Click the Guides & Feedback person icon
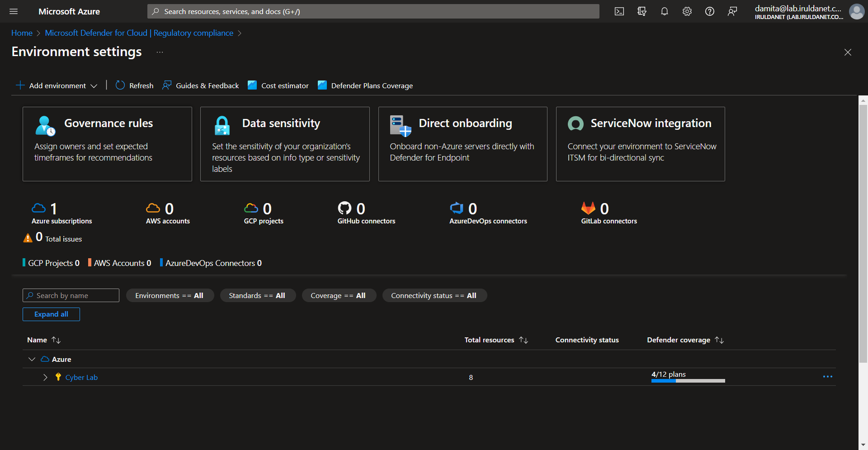The height and width of the screenshot is (450, 868). (x=167, y=85)
